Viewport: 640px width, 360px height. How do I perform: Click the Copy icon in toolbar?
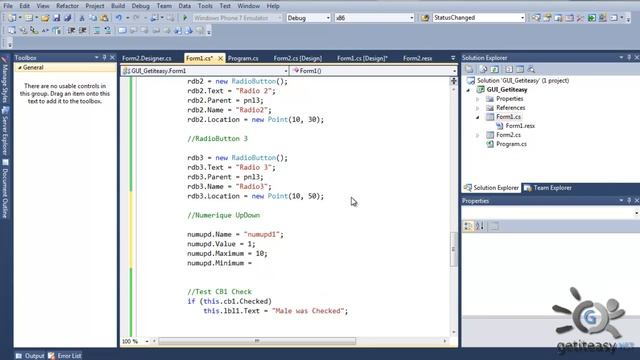tap(93, 18)
